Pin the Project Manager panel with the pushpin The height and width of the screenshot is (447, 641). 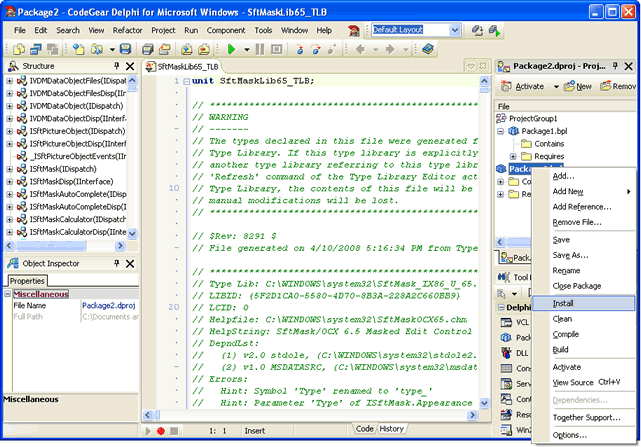point(615,66)
